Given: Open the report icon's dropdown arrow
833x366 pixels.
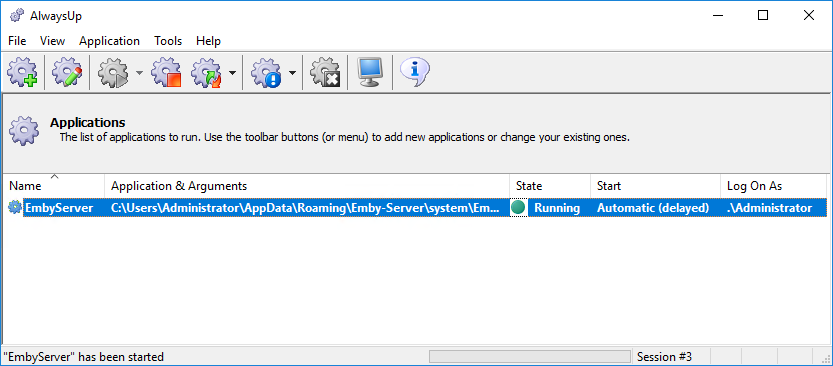Looking at the screenshot, I should pos(292,73).
